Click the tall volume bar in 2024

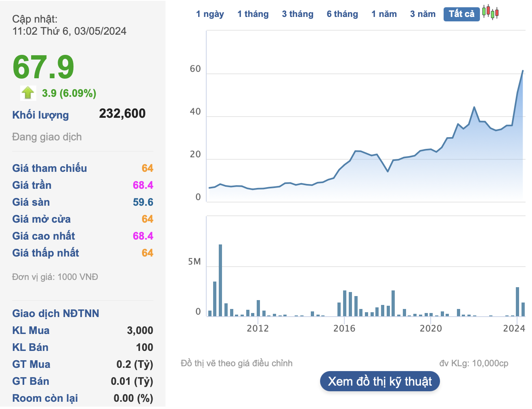tap(517, 301)
